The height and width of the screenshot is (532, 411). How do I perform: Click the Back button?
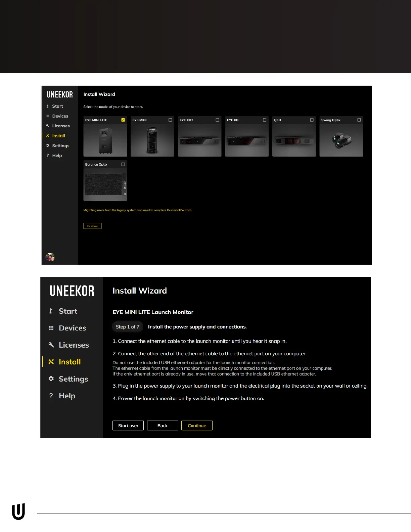click(163, 426)
